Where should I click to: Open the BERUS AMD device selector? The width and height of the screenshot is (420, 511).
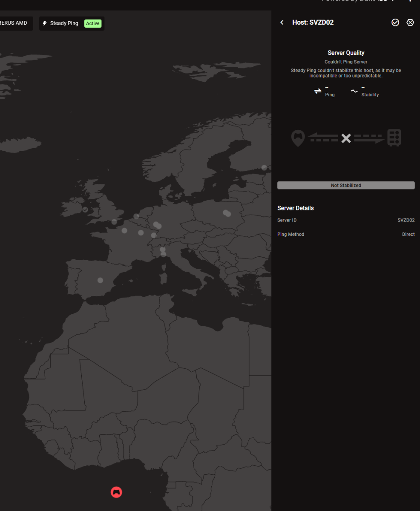click(15, 23)
